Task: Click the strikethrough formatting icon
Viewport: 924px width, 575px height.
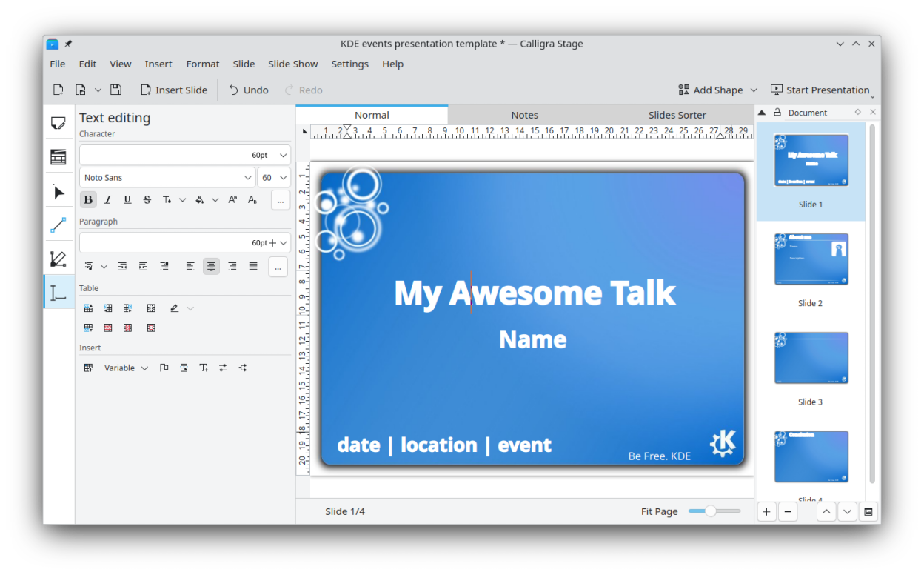Action: pyautogui.click(x=147, y=199)
